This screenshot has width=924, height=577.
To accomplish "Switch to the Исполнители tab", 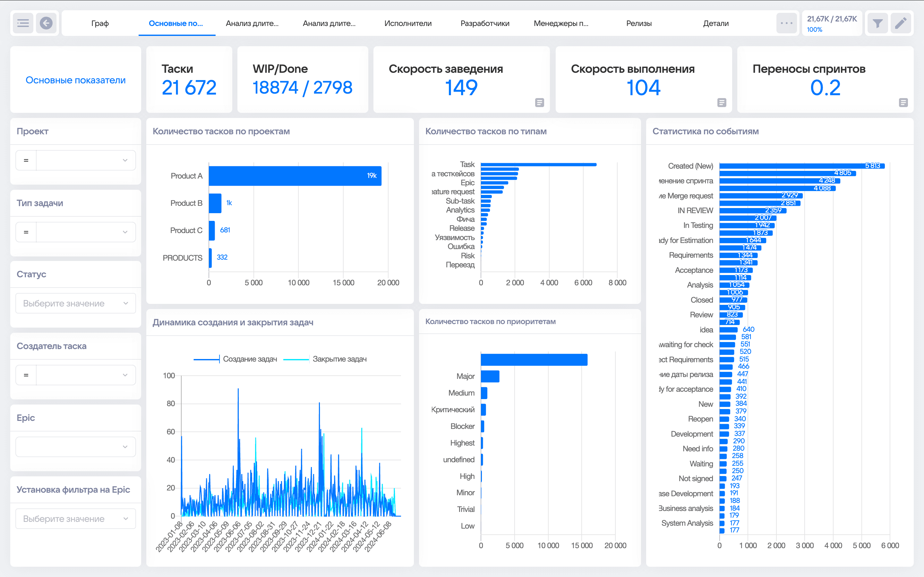I will [x=408, y=23].
